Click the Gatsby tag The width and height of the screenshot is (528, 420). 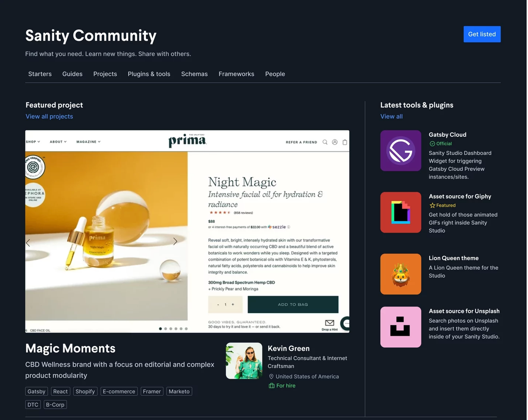pyautogui.click(x=36, y=391)
